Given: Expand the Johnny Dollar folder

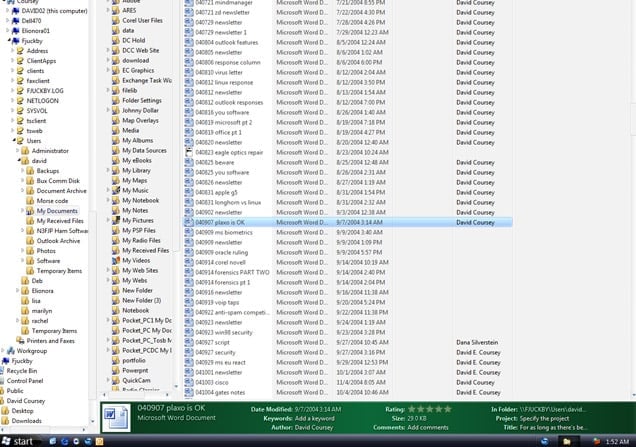Looking at the screenshot, I should click(x=108, y=110).
